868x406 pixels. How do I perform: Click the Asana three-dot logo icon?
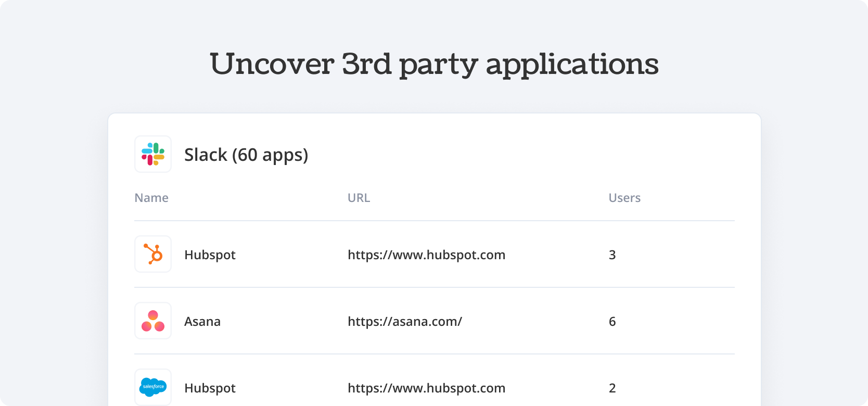tap(153, 321)
